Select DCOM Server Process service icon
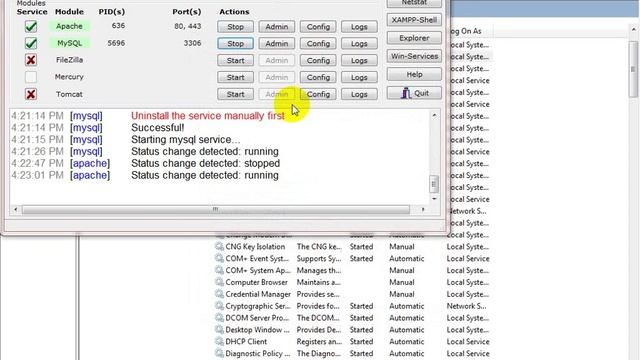 220,318
